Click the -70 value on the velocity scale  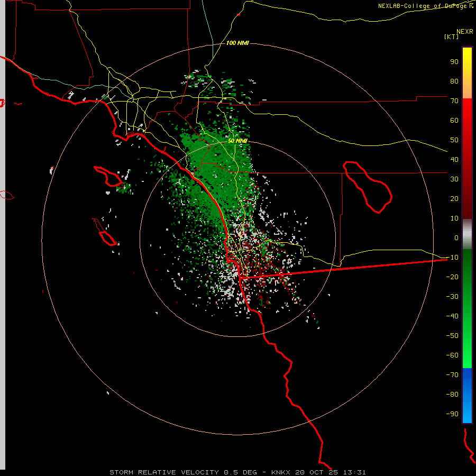coord(452,374)
